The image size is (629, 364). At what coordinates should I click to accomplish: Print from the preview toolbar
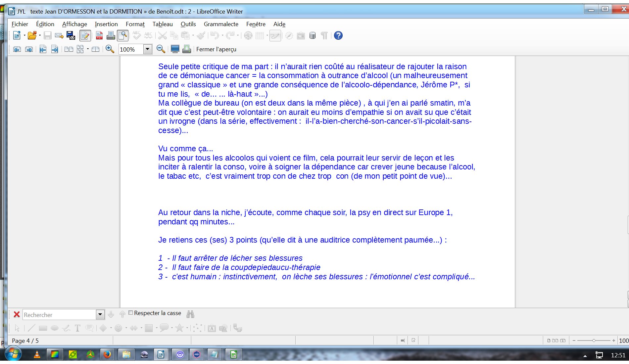[x=187, y=49]
